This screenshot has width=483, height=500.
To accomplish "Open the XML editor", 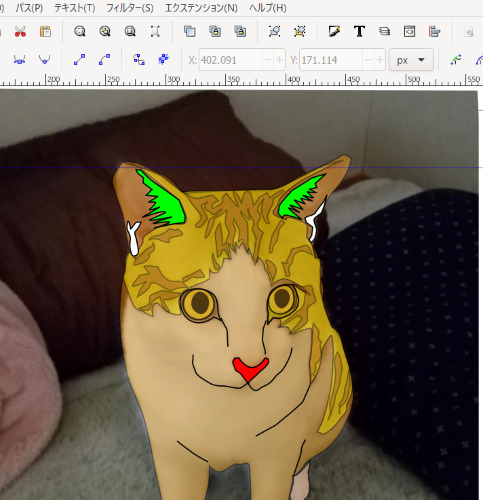I will coord(409,32).
